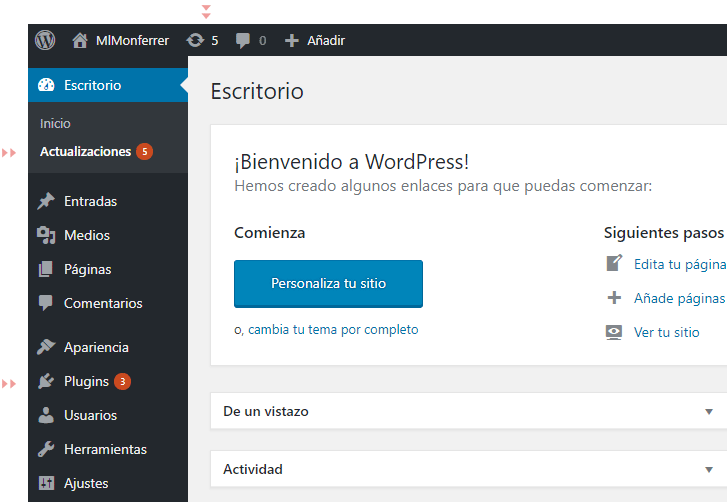
Task: Open Comentarios in the sidebar
Action: 103,303
